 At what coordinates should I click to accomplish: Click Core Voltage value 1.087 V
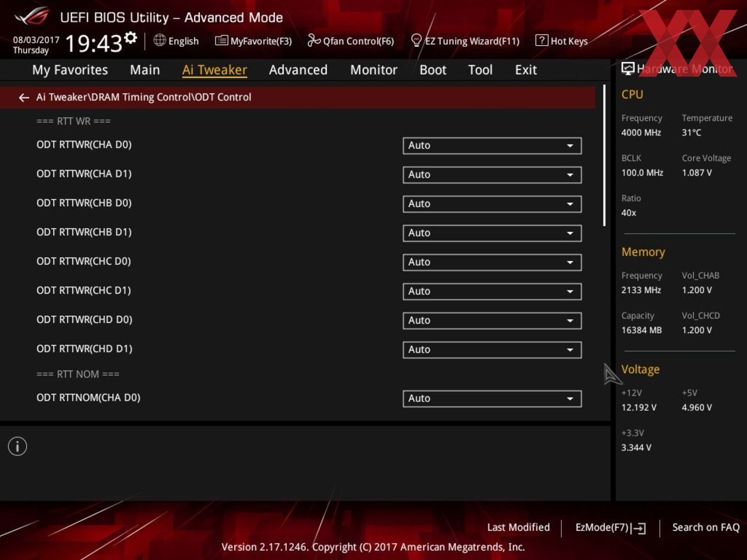(x=696, y=172)
